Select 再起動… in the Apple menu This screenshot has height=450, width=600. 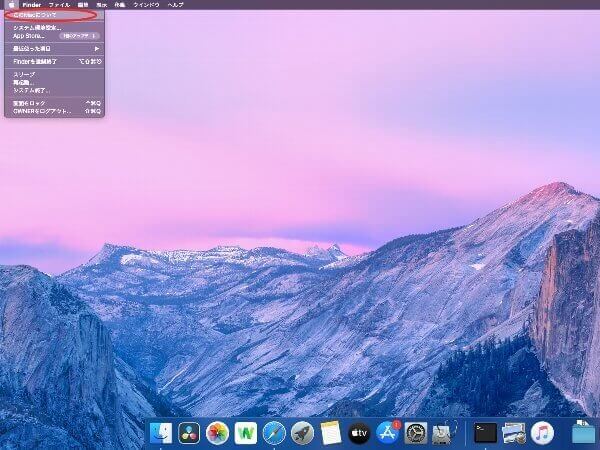54,83
